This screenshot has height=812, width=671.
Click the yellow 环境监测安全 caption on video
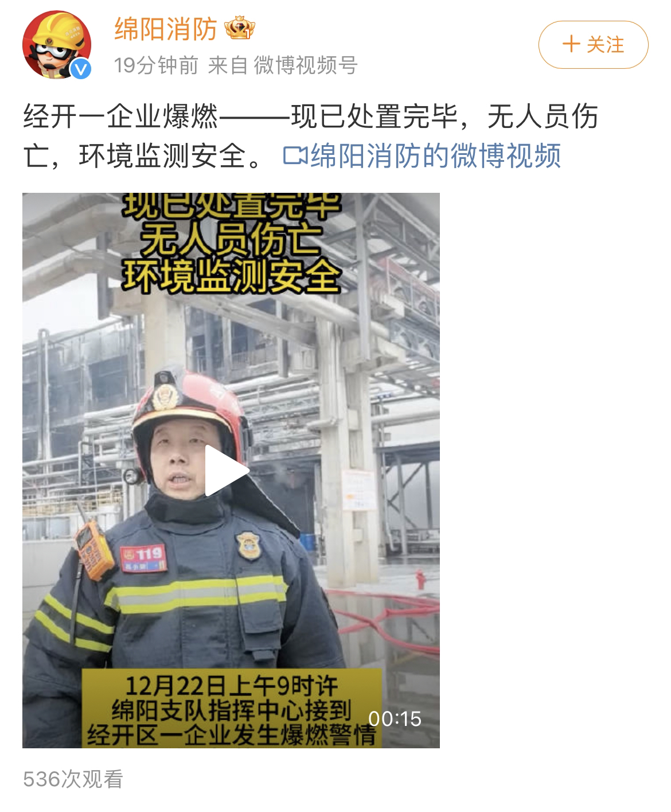[230, 277]
